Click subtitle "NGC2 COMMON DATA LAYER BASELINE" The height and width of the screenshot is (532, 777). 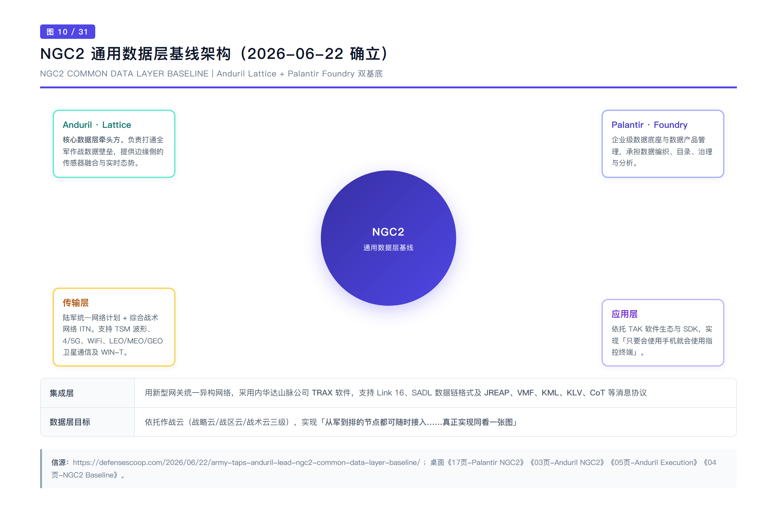(x=124, y=74)
